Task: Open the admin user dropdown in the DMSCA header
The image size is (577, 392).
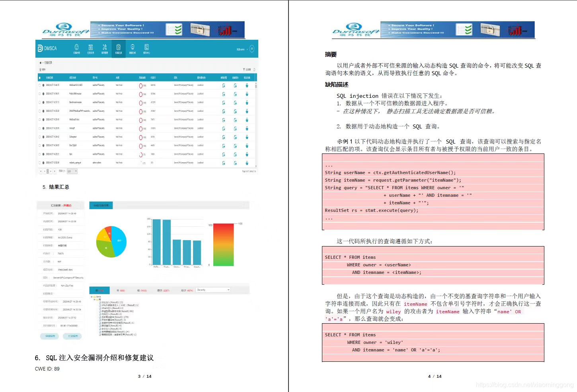Action: pos(242,49)
